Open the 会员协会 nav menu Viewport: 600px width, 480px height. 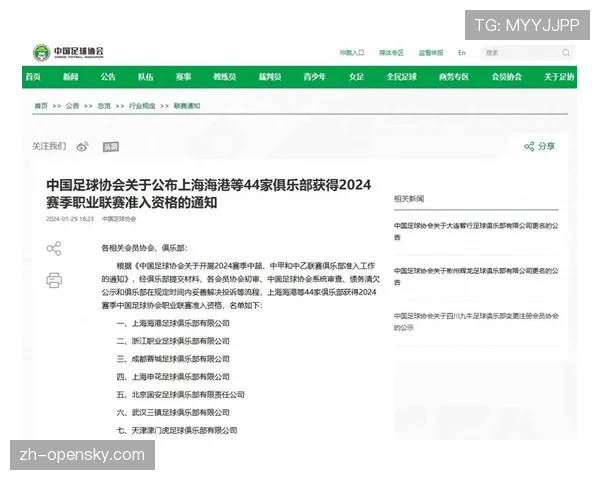(507, 77)
